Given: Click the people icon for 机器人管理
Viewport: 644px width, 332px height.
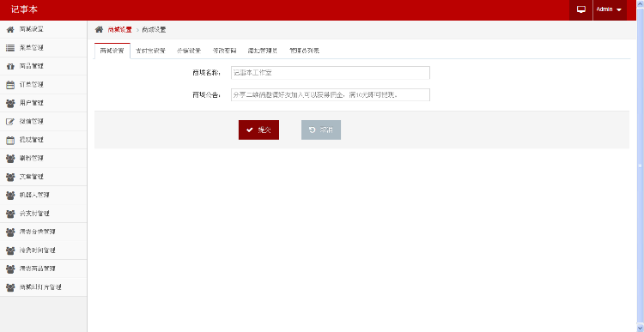Looking at the screenshot, I should [10, 196].
